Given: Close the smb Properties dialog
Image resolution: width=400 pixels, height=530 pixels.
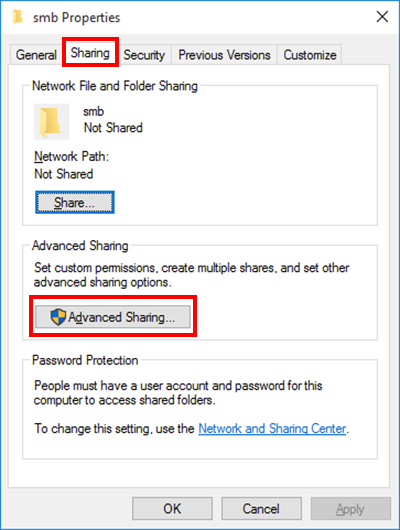Looking at the screenshot, I should point(382,17).
